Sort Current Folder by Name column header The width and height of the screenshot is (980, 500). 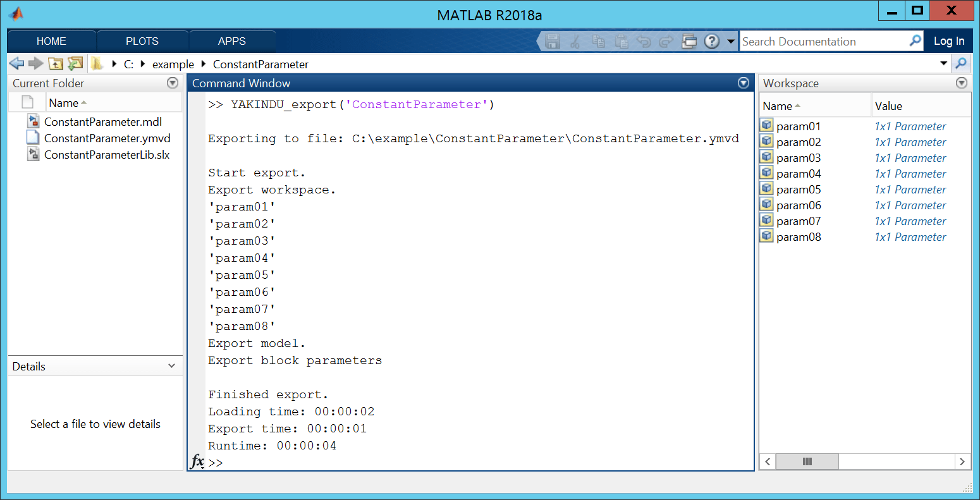(x=114, y=102)
